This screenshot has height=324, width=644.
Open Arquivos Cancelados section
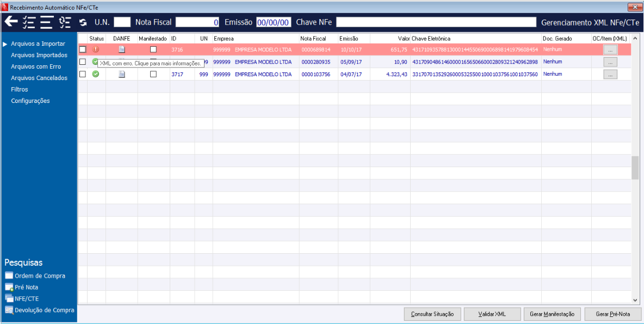[x=39, y=78]
